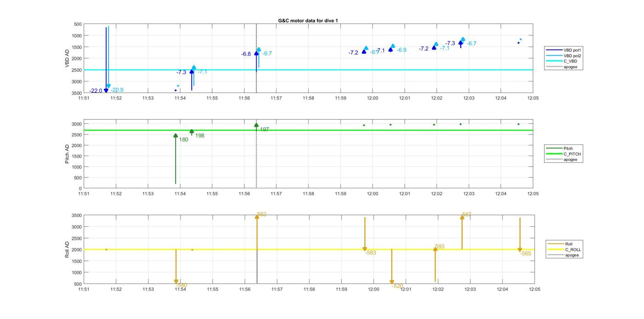Click the '-565' roll data label
Viewport: 644px width, 319px height.
525,253
